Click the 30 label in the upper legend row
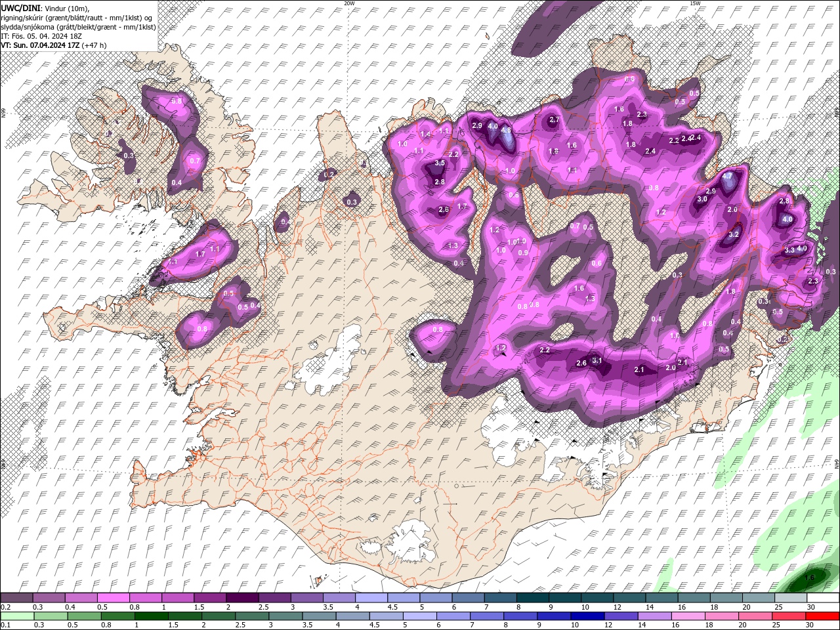Viewport: 840px width, 630px height. 811,607
